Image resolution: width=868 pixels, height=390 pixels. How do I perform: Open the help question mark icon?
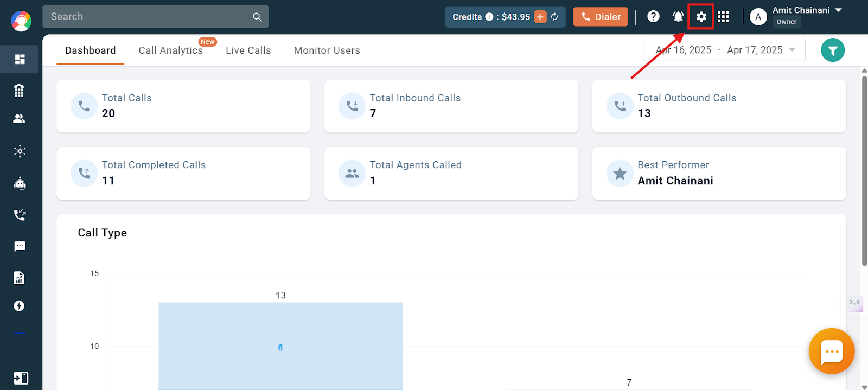pyautogui.click(x=654, y=16)
